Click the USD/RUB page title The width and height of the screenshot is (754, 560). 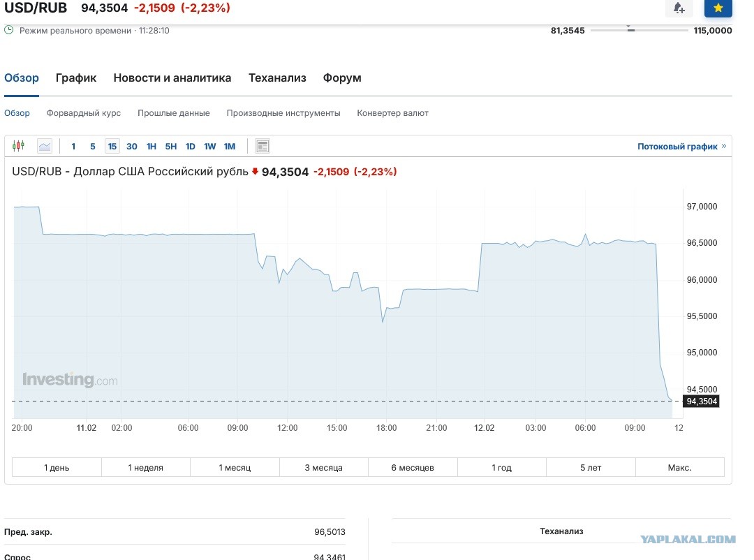[x=36, y=8]
